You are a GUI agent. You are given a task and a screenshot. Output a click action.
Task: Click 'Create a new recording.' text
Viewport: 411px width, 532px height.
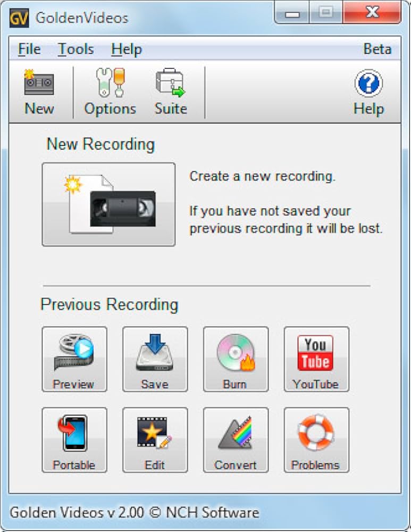pyautogui.click(x=263, y=177)
